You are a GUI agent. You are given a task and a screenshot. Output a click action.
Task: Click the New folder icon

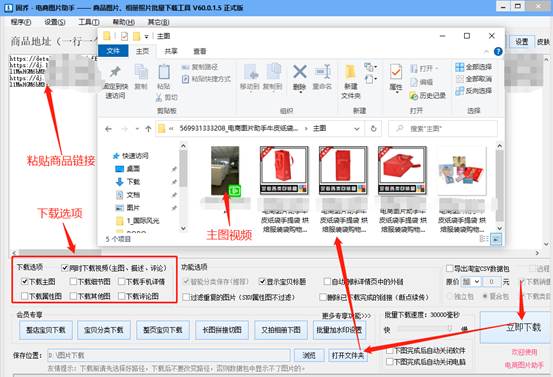tap(350, 72)
